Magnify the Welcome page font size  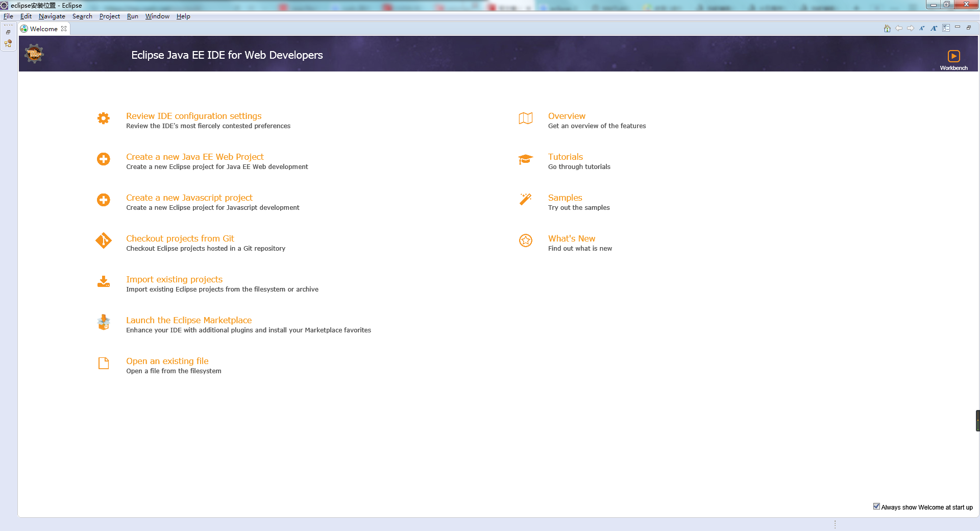pyautogui.click(x=934, y=29)
